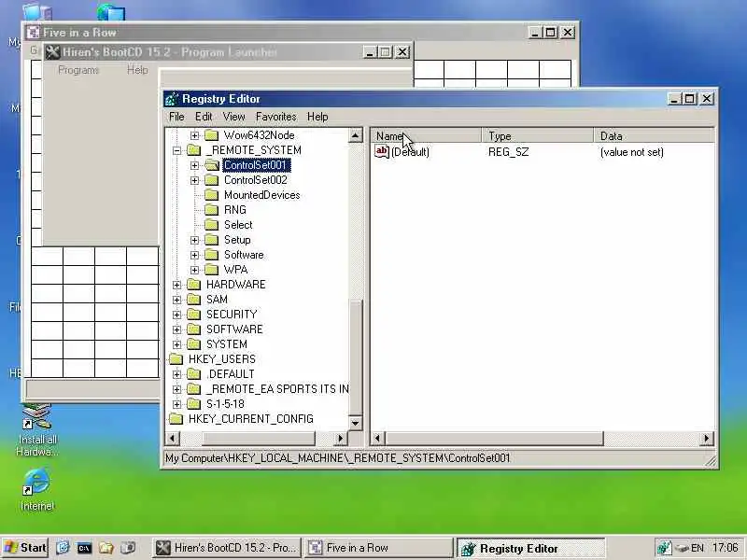
Task: Click the RNG folder icon
Action: (212, 210)
